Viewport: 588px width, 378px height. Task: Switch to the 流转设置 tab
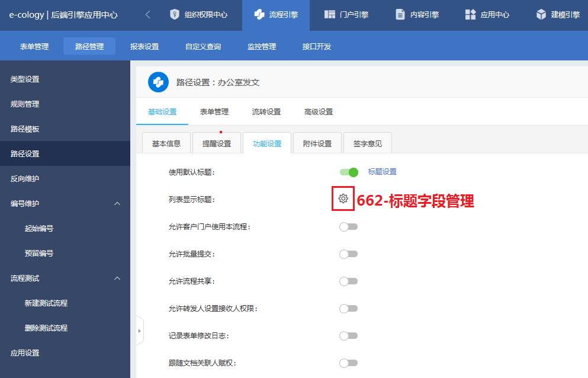point(266,112)
